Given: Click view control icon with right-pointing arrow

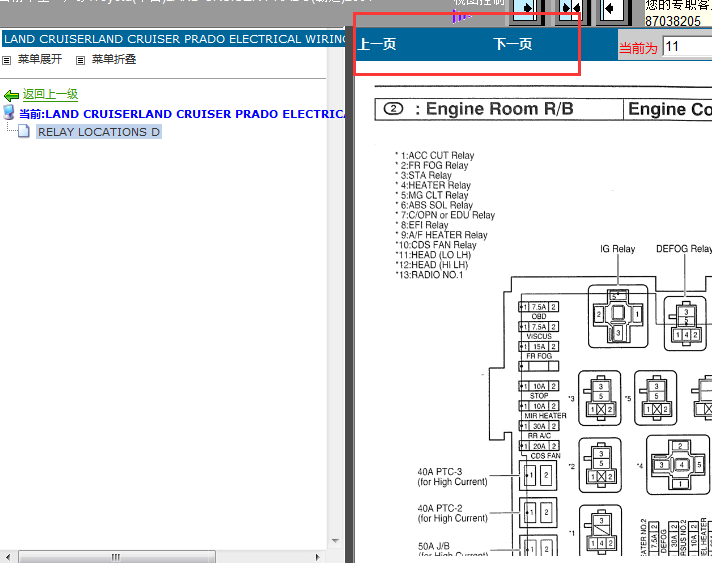Looking at the screenshot, I should point(528,9).
